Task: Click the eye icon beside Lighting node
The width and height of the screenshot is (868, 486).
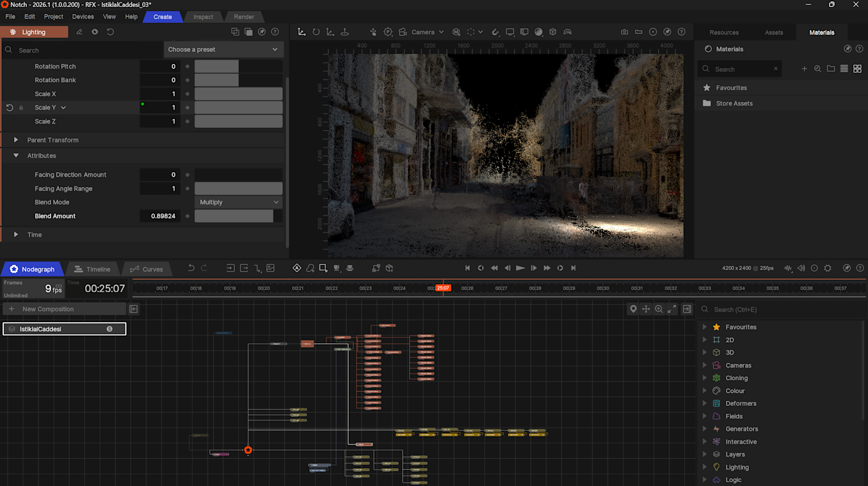Action: coord(95,32)
